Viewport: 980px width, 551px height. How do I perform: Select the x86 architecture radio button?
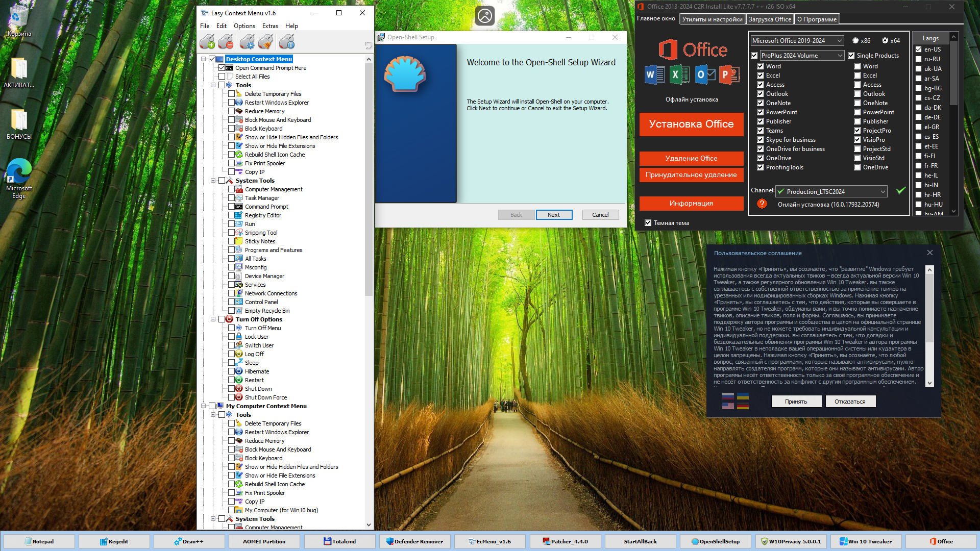855,41
